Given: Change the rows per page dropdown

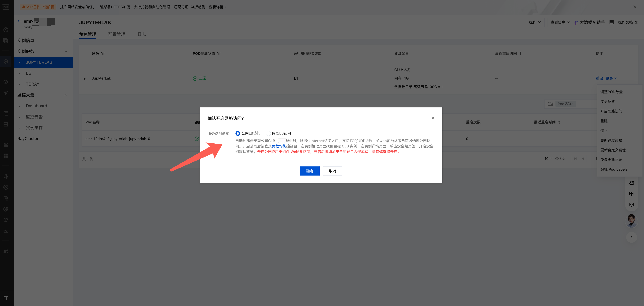Looking at the screenshot, I should [x=549, y=159].
